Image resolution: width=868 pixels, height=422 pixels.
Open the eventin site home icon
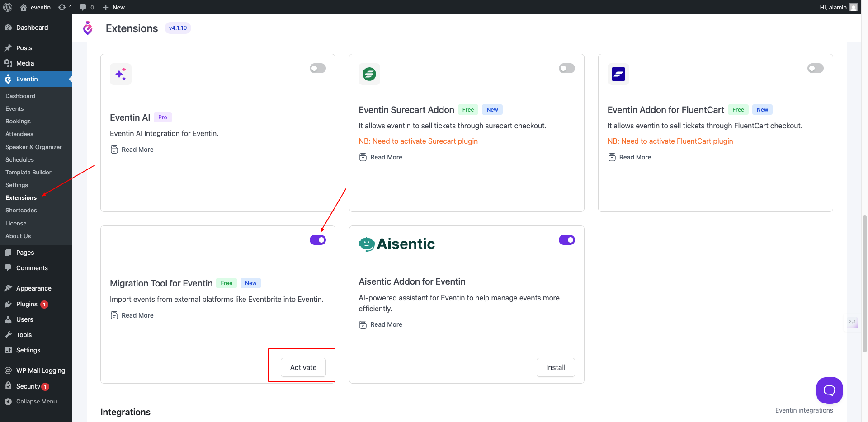tap(24, 7)
